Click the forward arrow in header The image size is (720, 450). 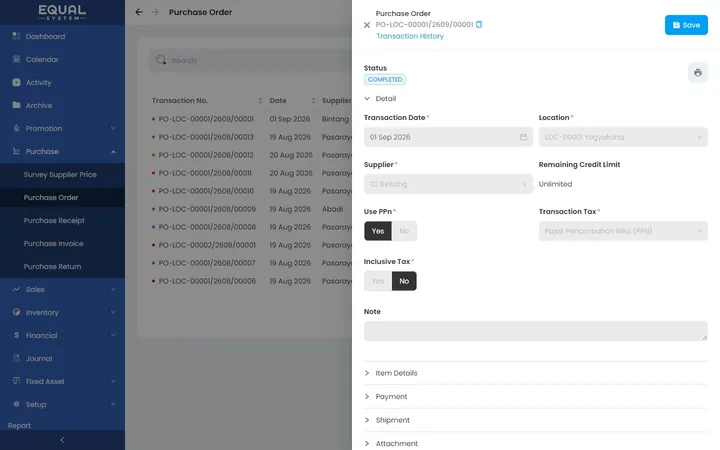point(155,12)
